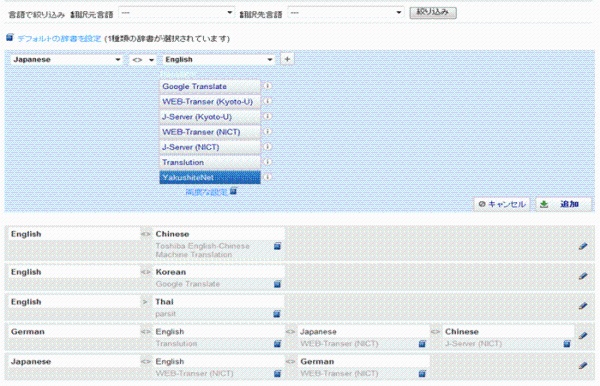Open dictionary icon beside parsit
The width and height of the screenshot is (600, 386).
point(277,314)
